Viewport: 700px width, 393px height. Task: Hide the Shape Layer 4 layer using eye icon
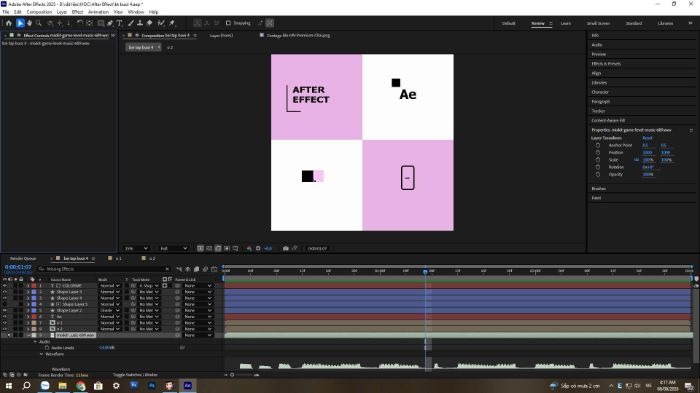click(5, 298)
